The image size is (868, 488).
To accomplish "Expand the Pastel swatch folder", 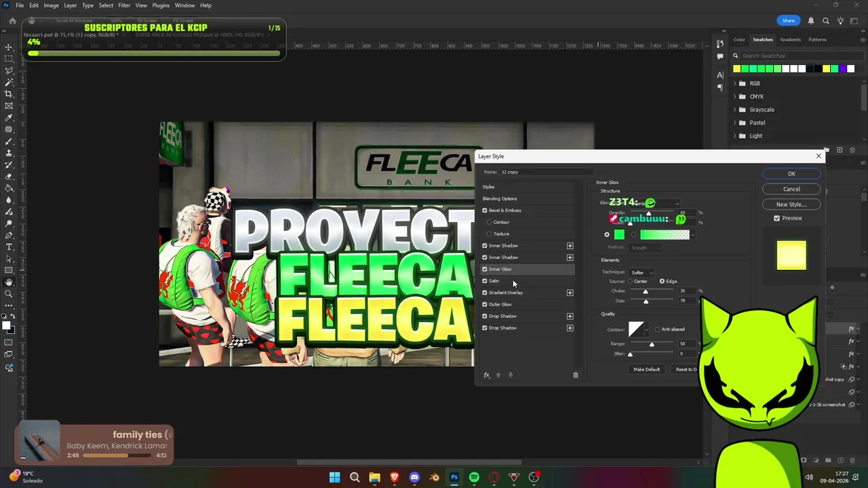I will pos(734,123).
